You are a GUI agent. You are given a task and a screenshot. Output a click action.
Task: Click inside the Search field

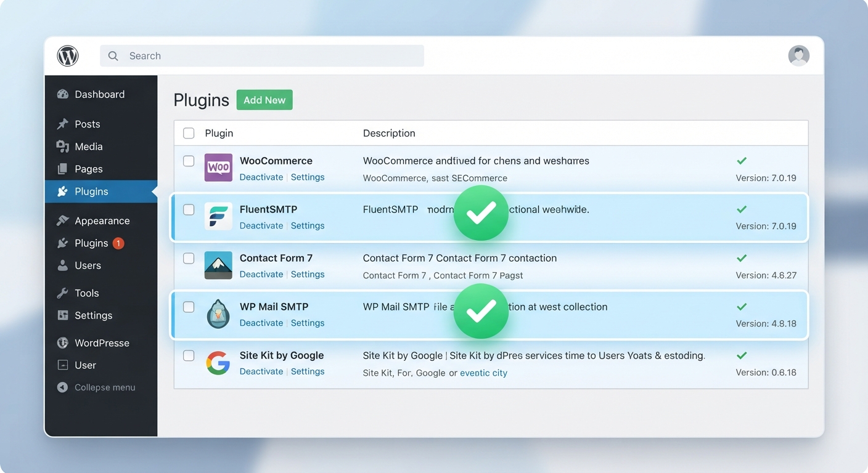point(262,56)
